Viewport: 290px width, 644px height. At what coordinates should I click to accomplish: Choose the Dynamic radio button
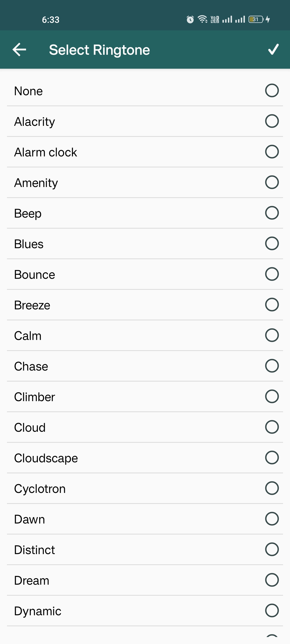tap(272, 610)
